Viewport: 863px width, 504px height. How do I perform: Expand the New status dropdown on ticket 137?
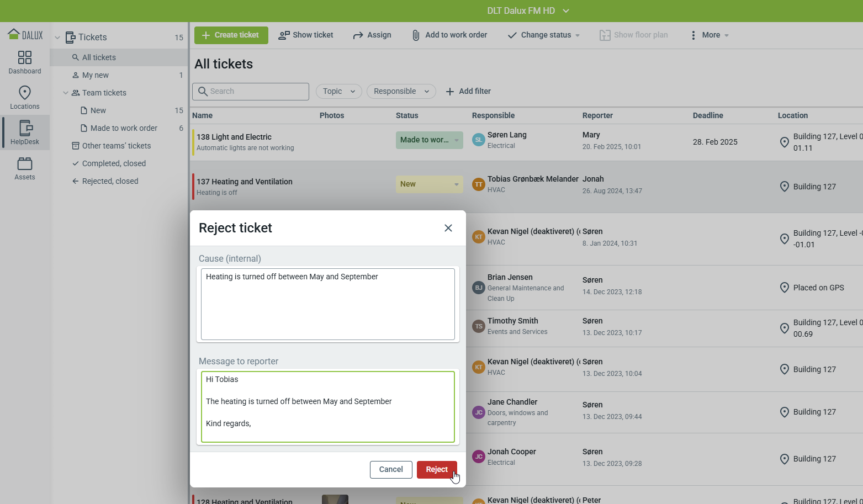pos(456,184)
